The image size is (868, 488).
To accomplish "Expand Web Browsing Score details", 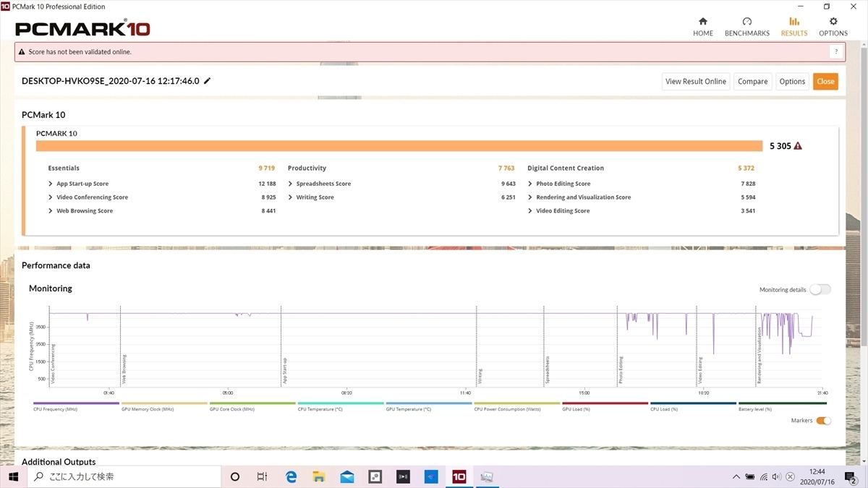I will (x=51, y=211).
